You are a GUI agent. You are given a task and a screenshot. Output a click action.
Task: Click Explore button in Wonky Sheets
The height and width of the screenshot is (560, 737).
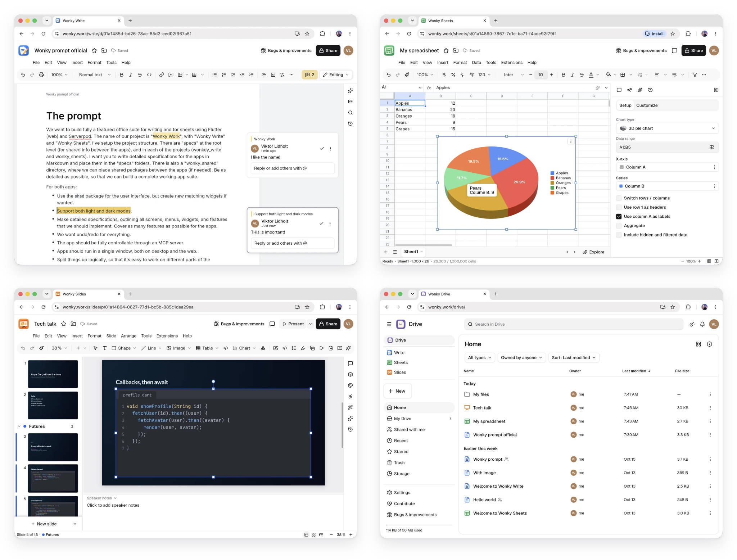593,252
